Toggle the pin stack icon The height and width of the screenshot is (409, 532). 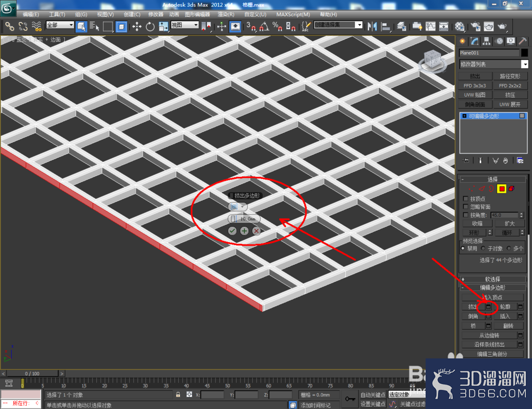coord(465,160)
